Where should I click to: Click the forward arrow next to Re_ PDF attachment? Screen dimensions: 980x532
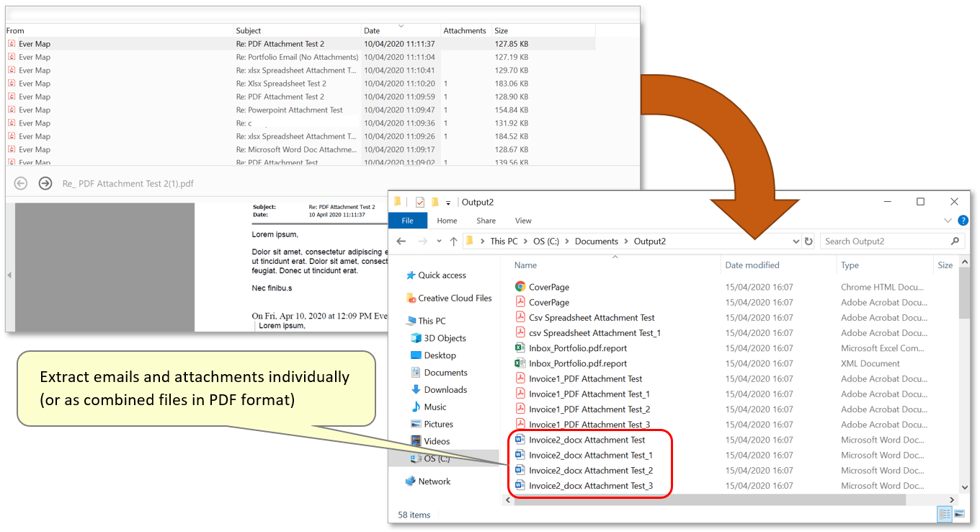(x=45, y=183)
